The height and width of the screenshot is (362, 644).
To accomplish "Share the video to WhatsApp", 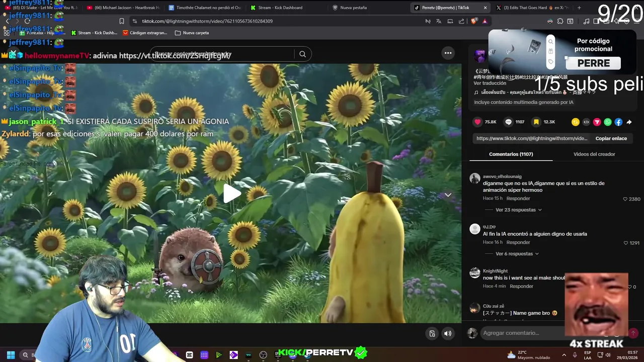I will tap(608, 122).
